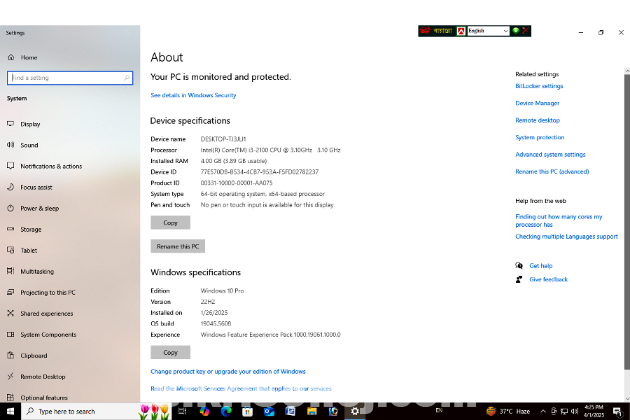Click the volume speaker tray icon

[x=575, y=411]
